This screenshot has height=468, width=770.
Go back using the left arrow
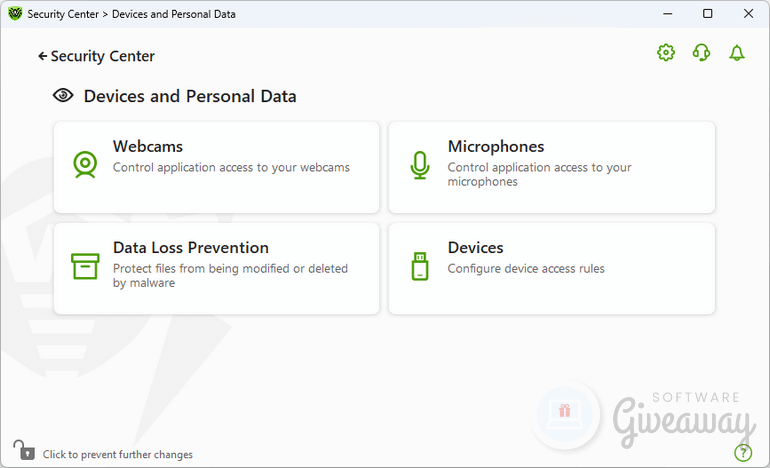tap(43, 56)
